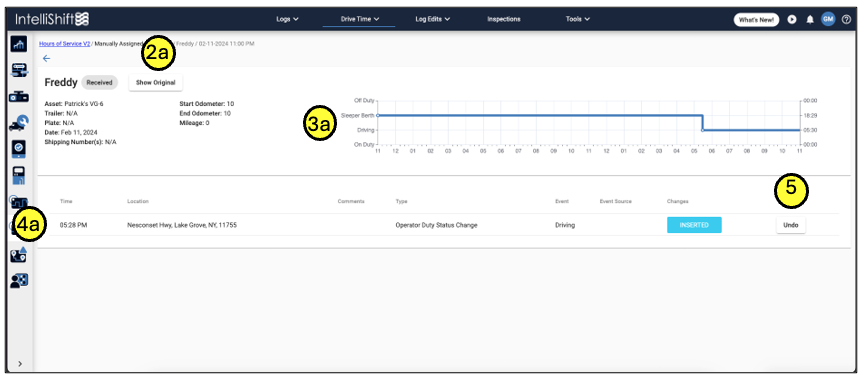Open the Hours of Service V2 breadcrumb link
The width and height of the screenshot is (863, 382).
coord(64,43)
